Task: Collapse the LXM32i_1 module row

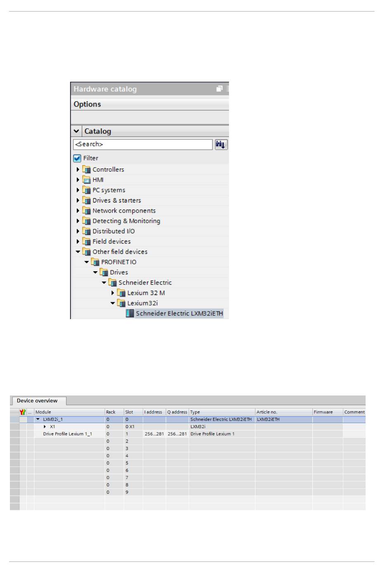Action: tap(38, 419)
